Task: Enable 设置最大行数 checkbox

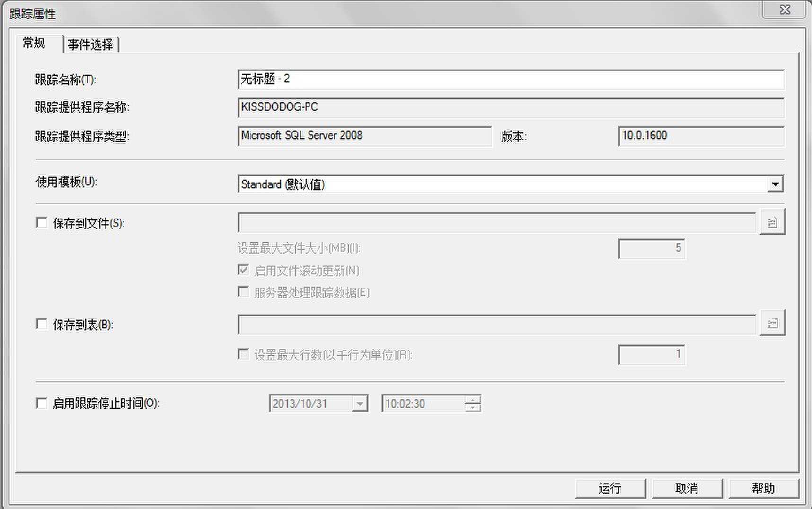Action: click(243, 353)
